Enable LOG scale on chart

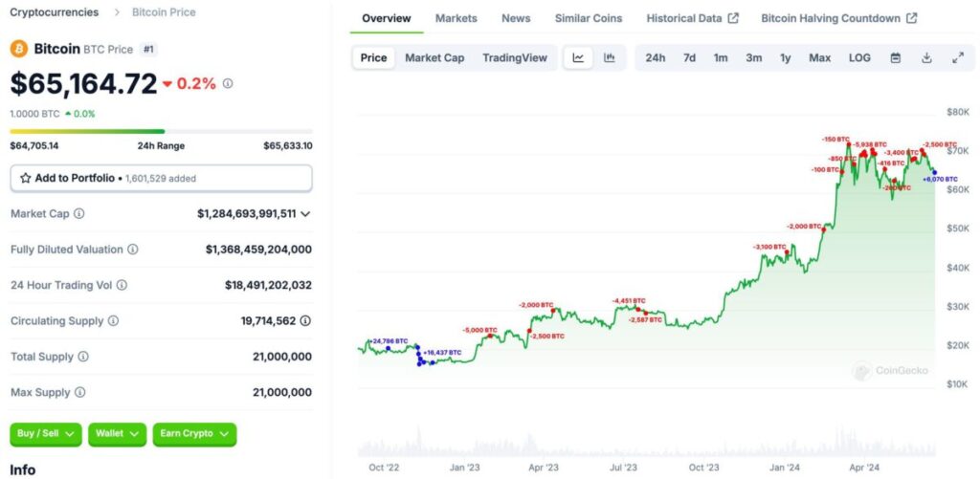point(859,58)
